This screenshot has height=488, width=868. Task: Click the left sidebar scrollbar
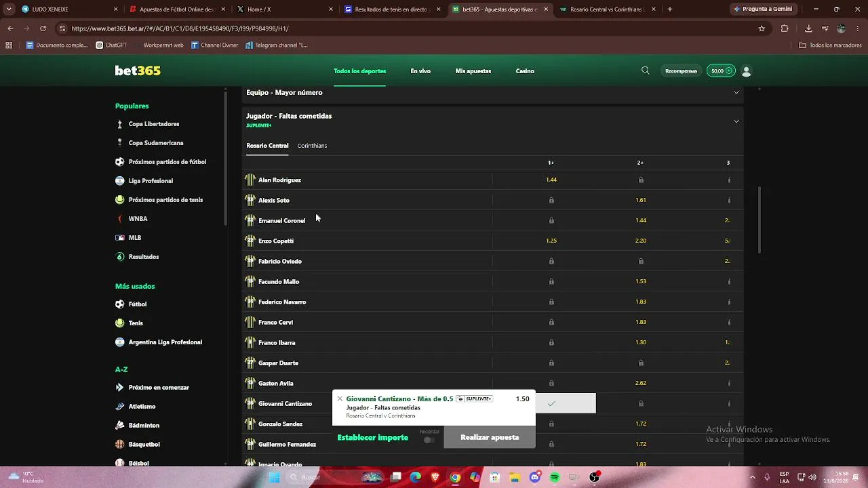pyautogui.click(x=226, y=157)
